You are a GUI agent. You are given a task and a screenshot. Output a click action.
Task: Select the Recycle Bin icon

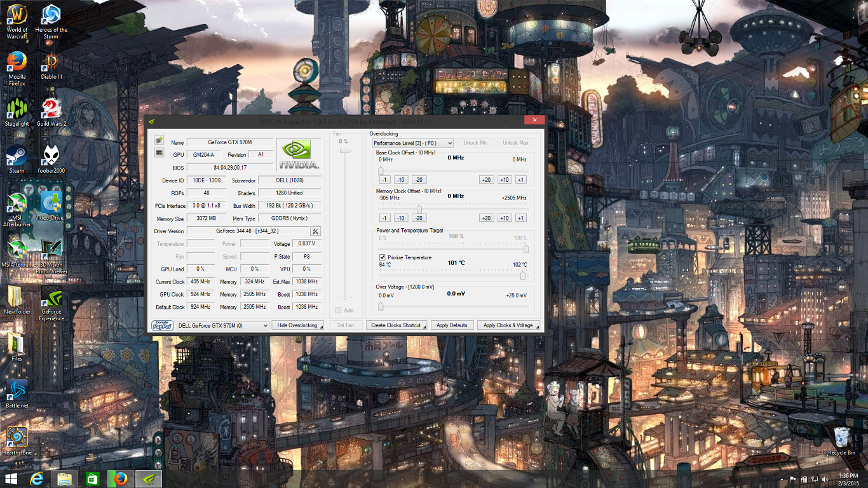842,442
